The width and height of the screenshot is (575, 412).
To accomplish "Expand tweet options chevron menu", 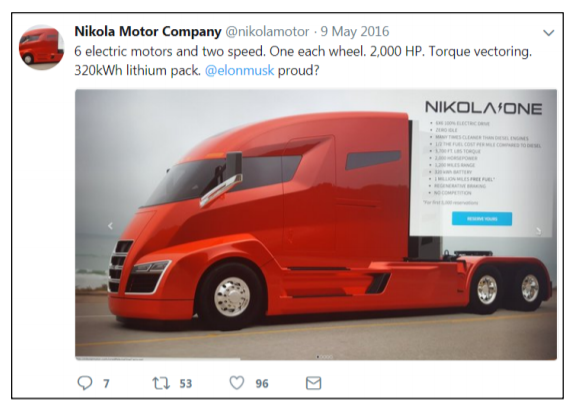I will [x=549, y=33].
